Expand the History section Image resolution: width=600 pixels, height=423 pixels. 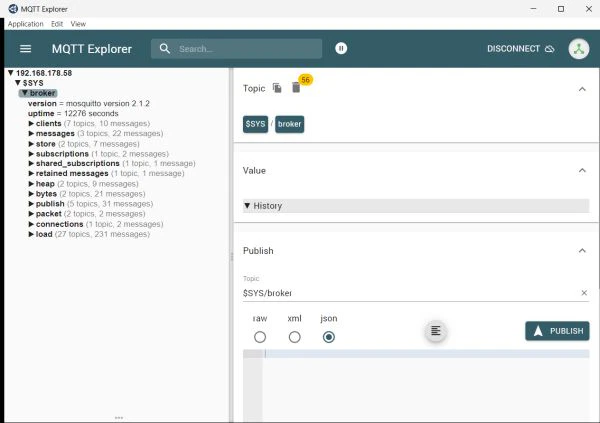[x=263, y=206]
